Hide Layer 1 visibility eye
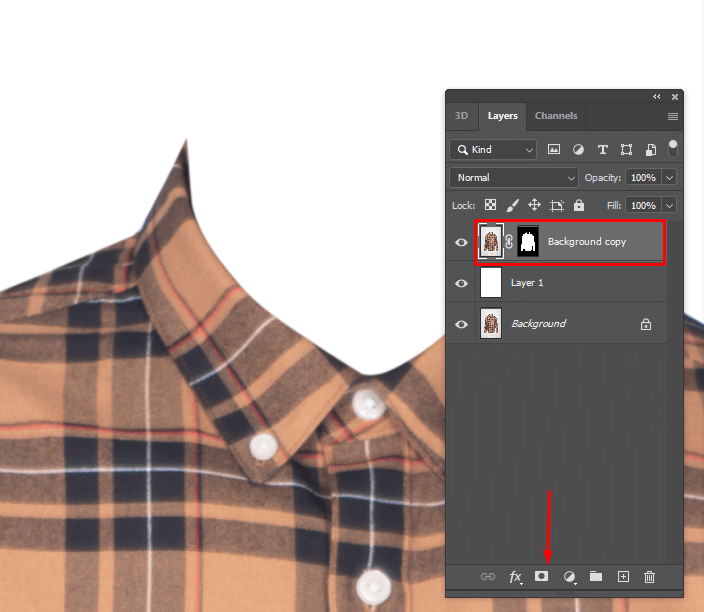This screenshot has height=612, width=704. (x=461, y=283)
